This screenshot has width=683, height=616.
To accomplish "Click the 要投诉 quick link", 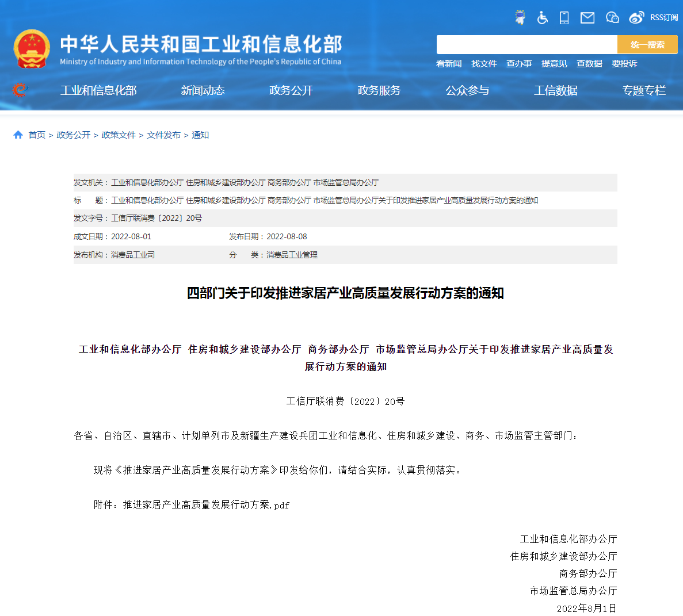I will tap(624, 64).
